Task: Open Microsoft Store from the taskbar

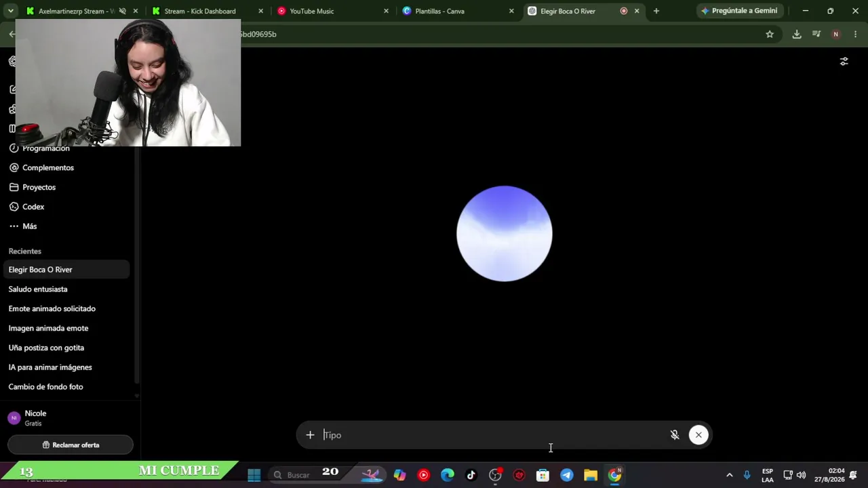Action: (542, 475)
